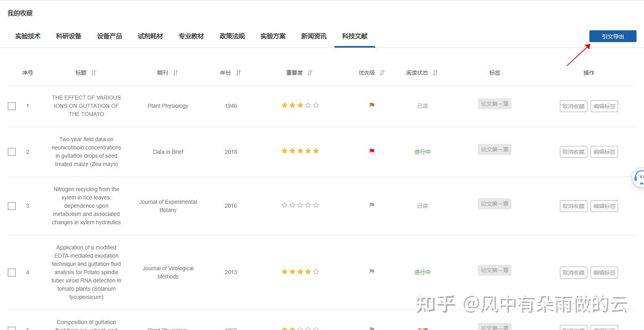The height and width of the screenshot is (330, 644).
Task: Click the first star of the 1946 tomato paper
Action: [284, 105]
